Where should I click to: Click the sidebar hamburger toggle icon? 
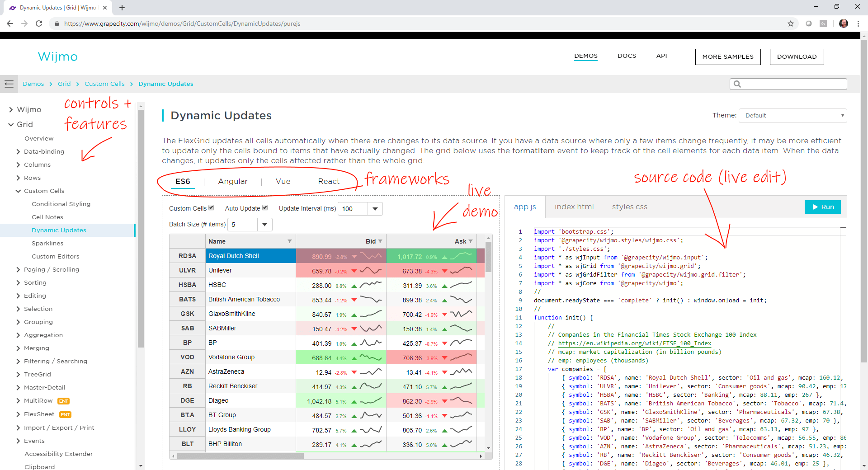(x=9, y=84)
